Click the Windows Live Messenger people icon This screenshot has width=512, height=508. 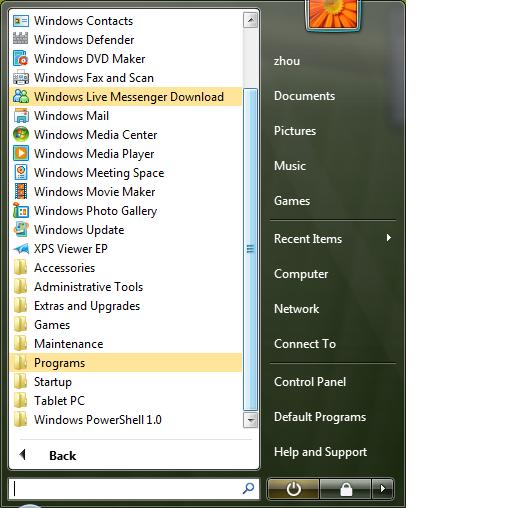(21, 97)
